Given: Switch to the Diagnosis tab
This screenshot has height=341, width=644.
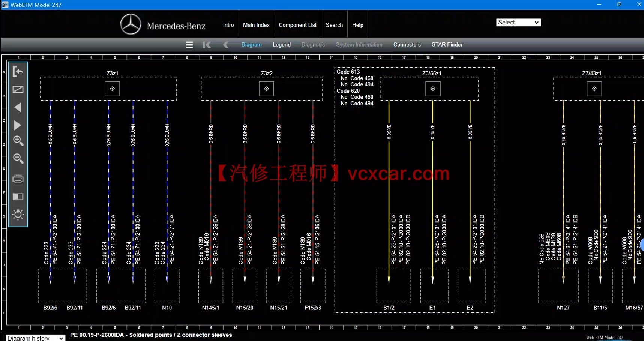Looking at the screenshot, I should point(313,45).
